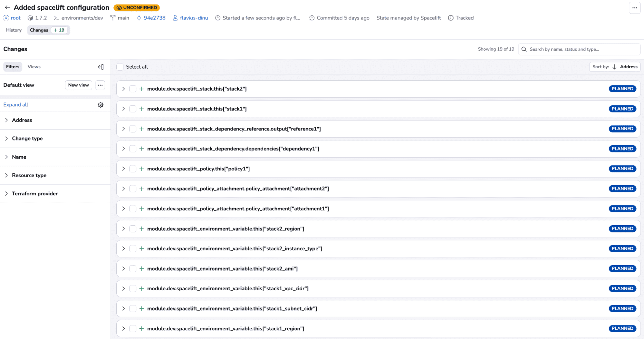Click 'State managed by Spacelift' text
The width and height of the screenshot is (644, 339).
[409, 18]
